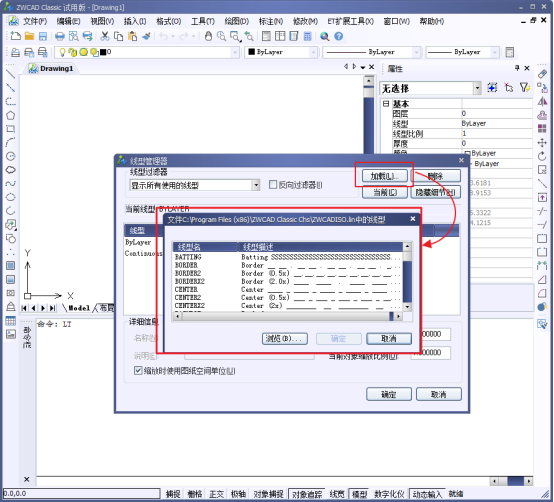Click the Help question mark icon

338,36
